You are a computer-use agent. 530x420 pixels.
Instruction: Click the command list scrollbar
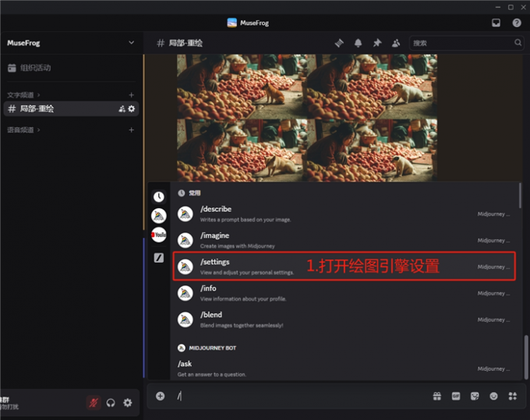coord(520,196)
